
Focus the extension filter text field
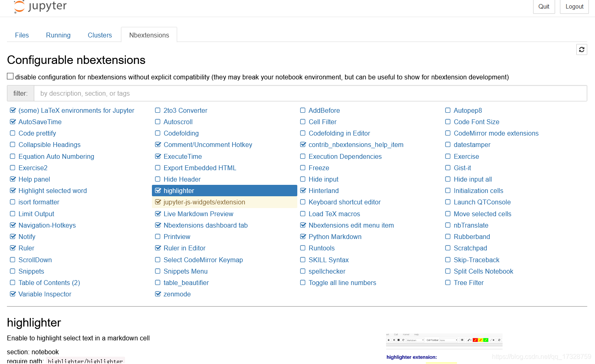tap(310, 93)
